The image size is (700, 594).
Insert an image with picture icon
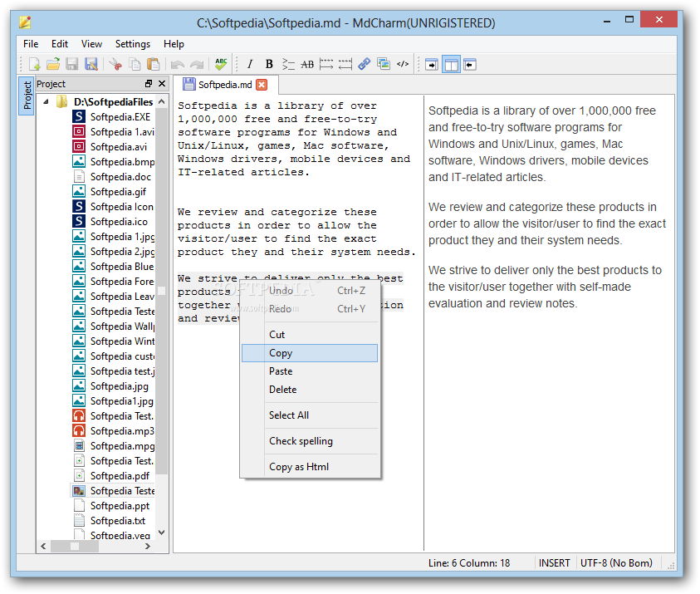[383, 64]
